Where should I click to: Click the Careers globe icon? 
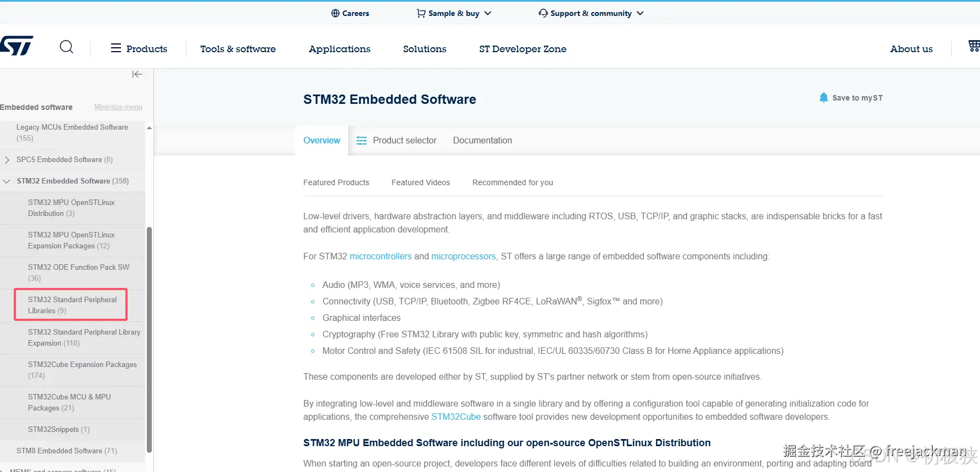(x=335, y=13)
